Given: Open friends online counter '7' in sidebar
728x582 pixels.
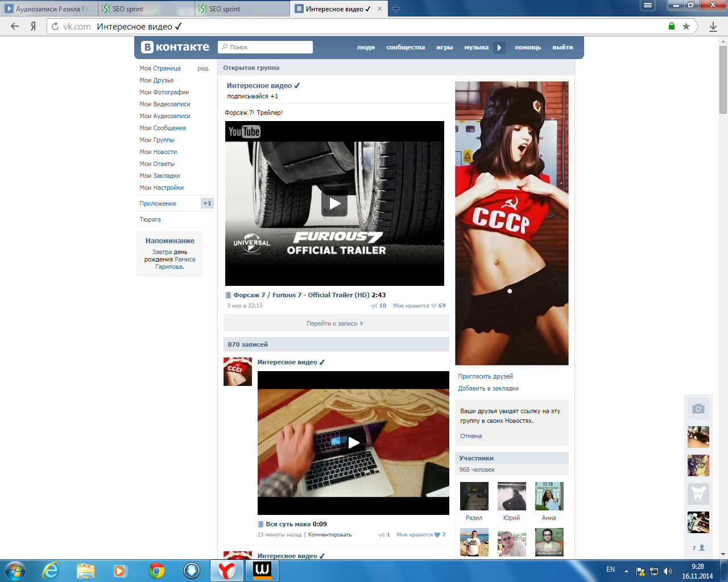Looking at the screenshot, I should point(698,548).
